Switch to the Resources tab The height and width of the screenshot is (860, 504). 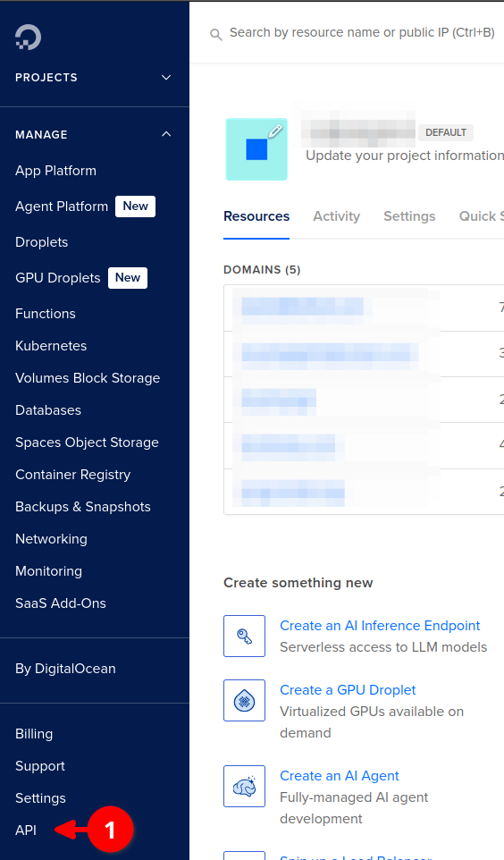click(x=256, y=216)
